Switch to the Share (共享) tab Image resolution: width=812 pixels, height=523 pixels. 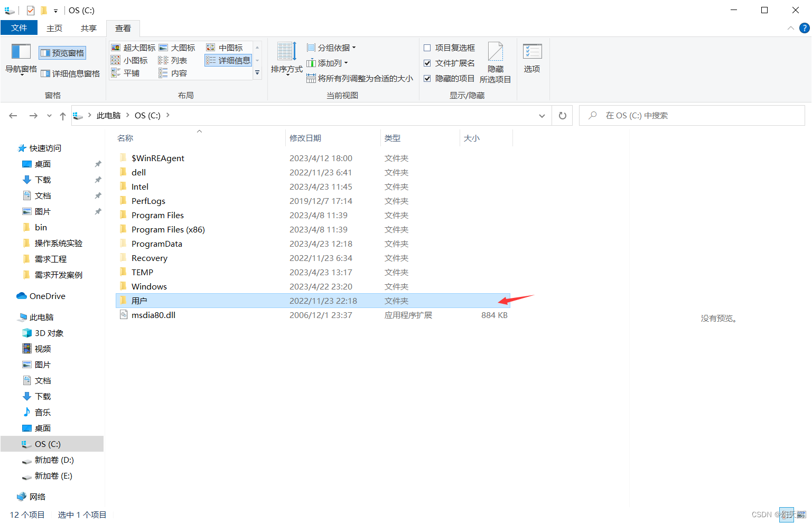coord(89,28)
